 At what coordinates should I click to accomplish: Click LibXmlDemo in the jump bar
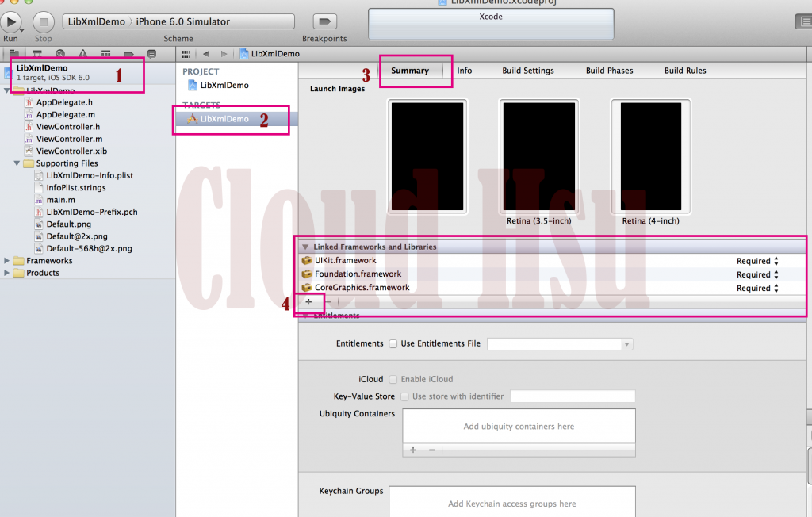[x=270, y=54]
